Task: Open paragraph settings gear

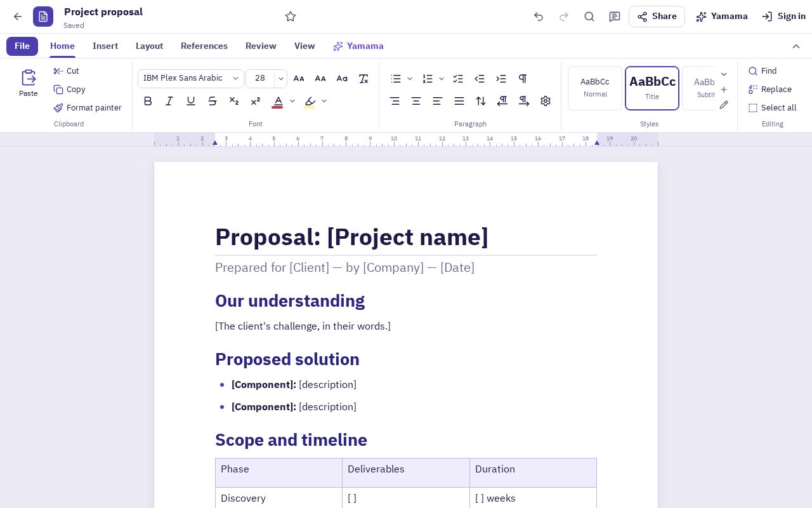Action: [546, 101]
